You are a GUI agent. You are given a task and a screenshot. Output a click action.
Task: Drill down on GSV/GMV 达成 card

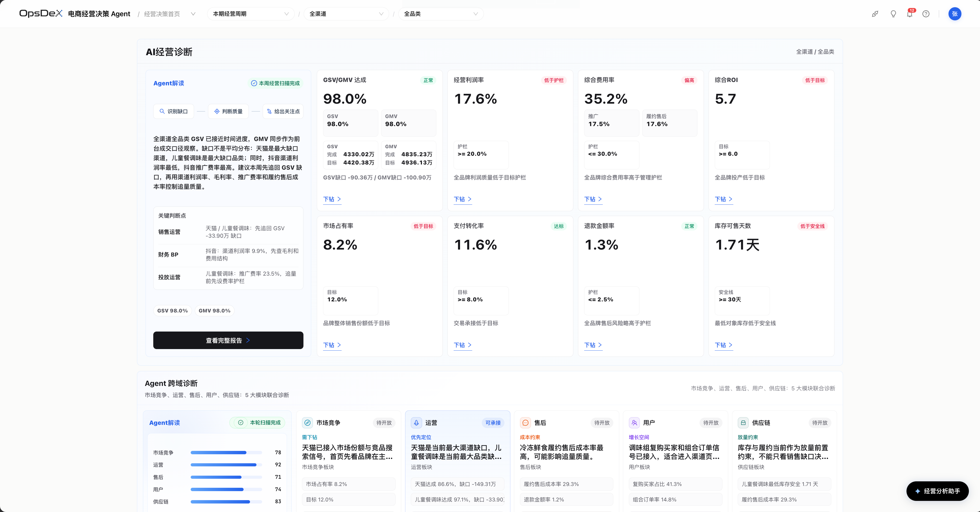click(x=332, y=199)
